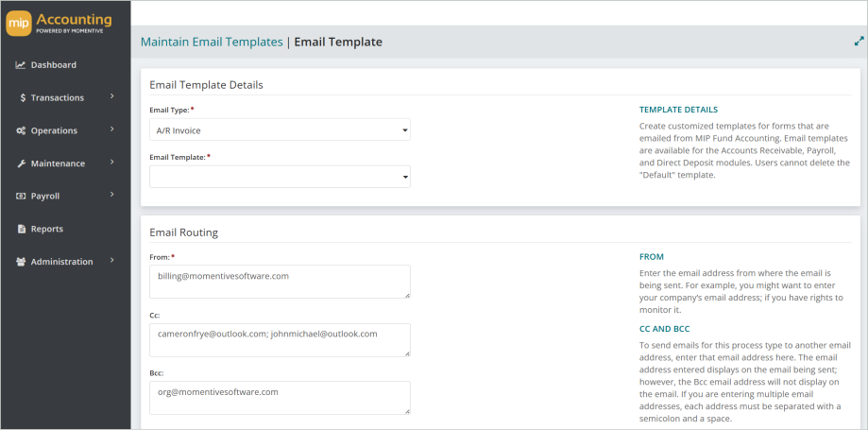Expand the Transactions menu chevron

tap(111, 96)
